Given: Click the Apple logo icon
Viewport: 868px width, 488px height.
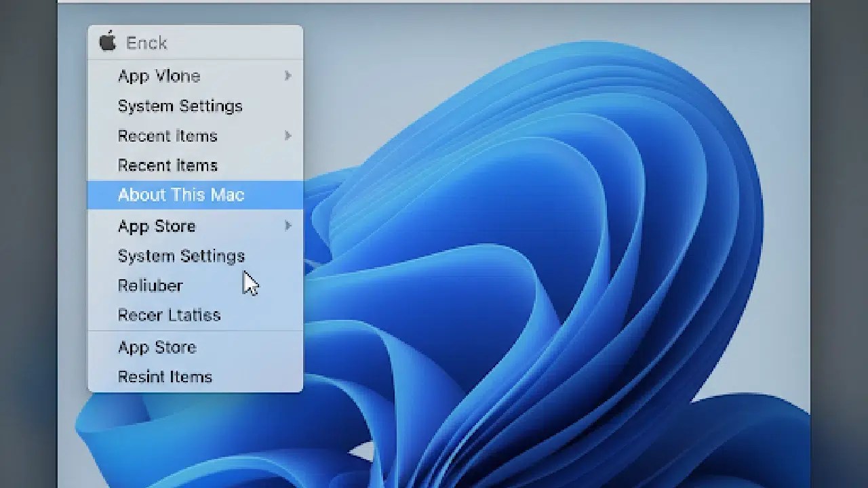Looking at the screenshot, I should tap(108, 42).
